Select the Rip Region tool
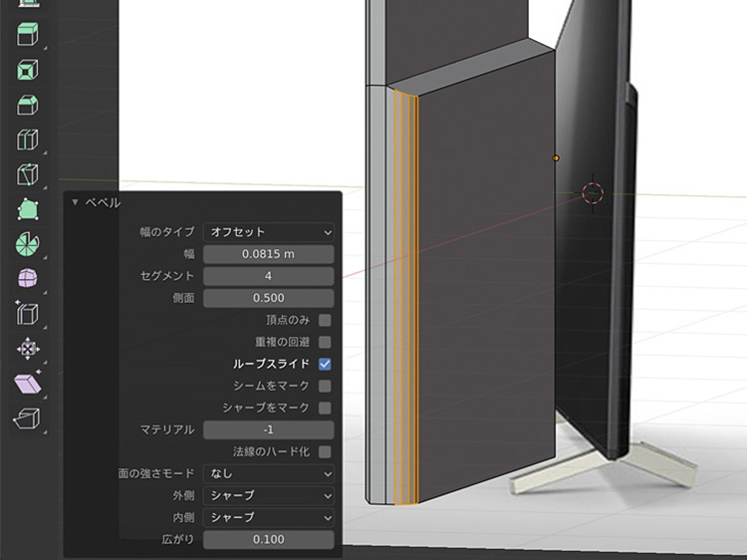This screenshot has width=747, height=560. 28,419
